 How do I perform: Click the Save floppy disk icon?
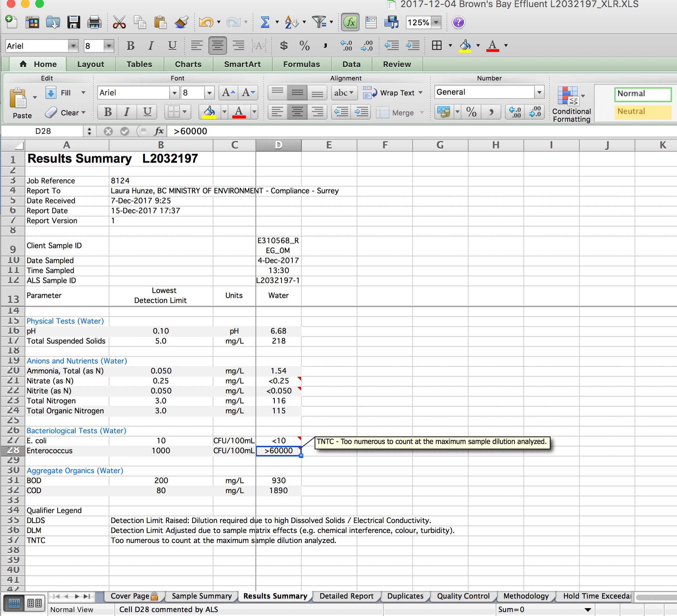pyautogui.click(x=73, y=22)
